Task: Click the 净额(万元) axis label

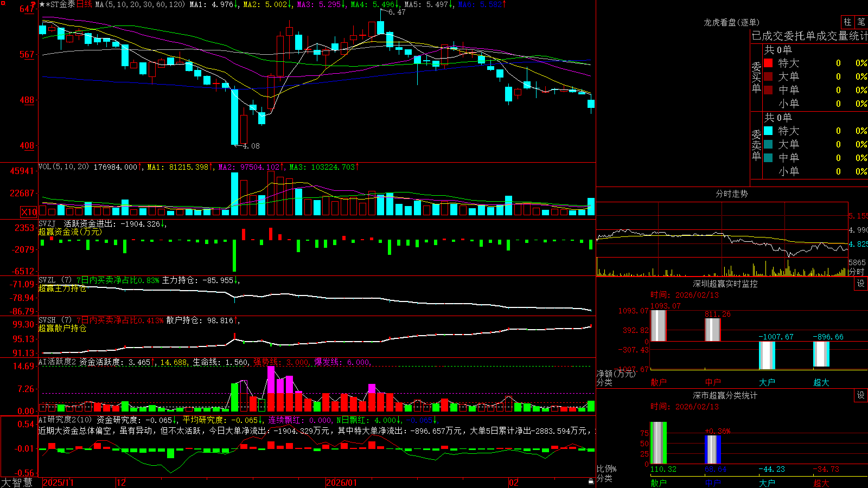Action: 616,374
